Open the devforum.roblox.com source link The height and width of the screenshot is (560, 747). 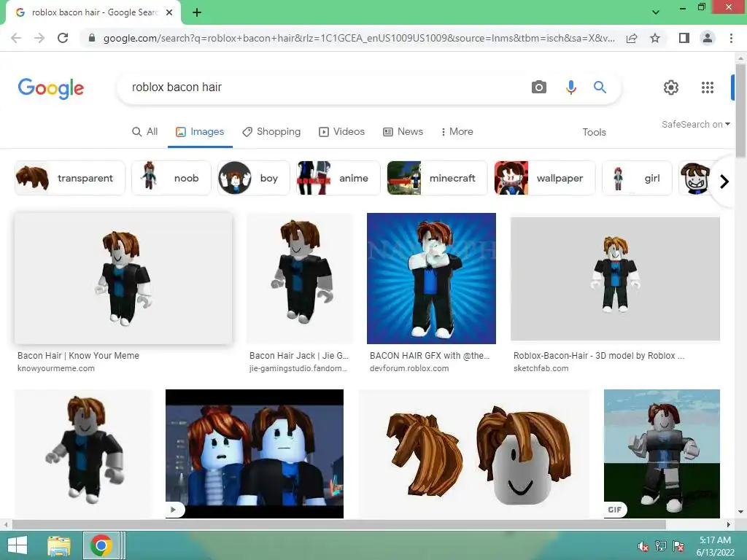click(x=409, y=368)
